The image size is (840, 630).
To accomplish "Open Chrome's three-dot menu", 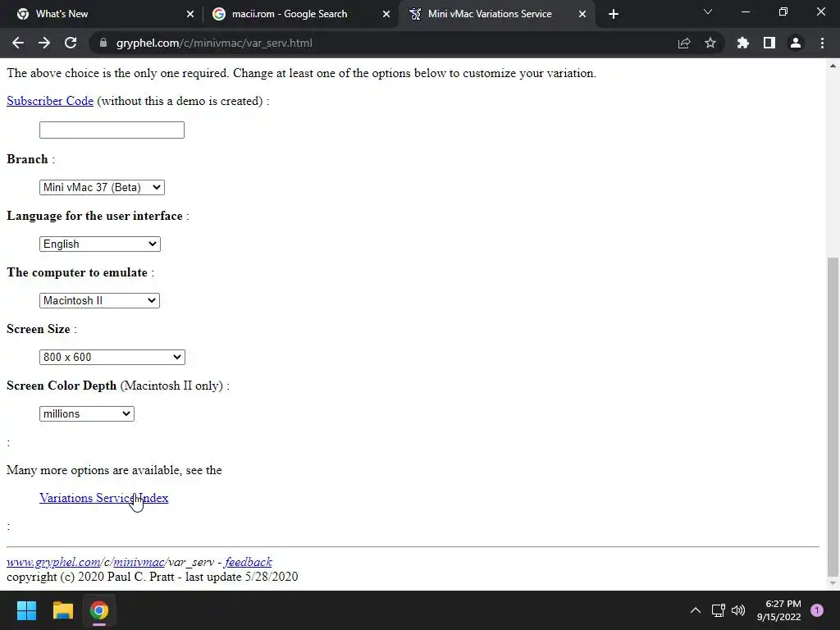I will (822, 43).
